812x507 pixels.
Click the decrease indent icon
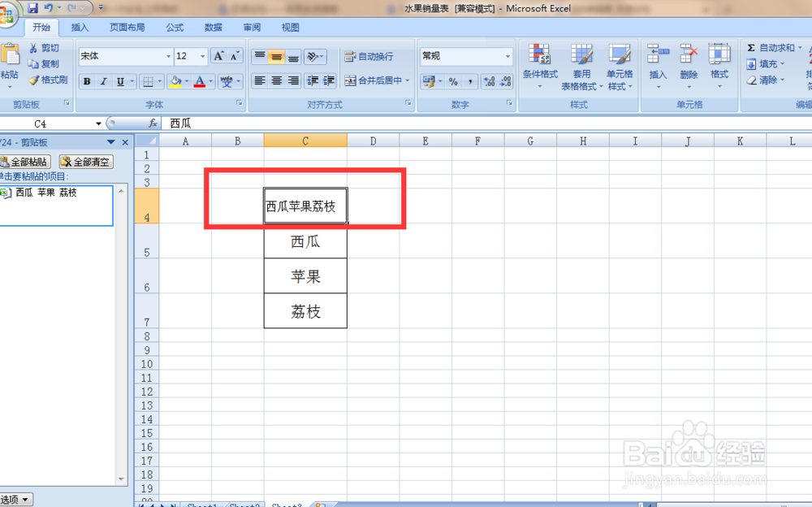(x=313, y=80)
